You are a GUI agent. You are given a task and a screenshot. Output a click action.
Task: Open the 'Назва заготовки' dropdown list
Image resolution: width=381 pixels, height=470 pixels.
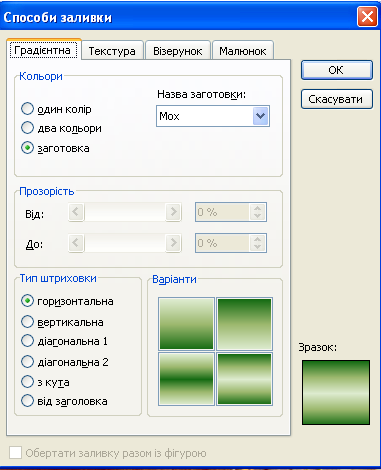(260, 116)
